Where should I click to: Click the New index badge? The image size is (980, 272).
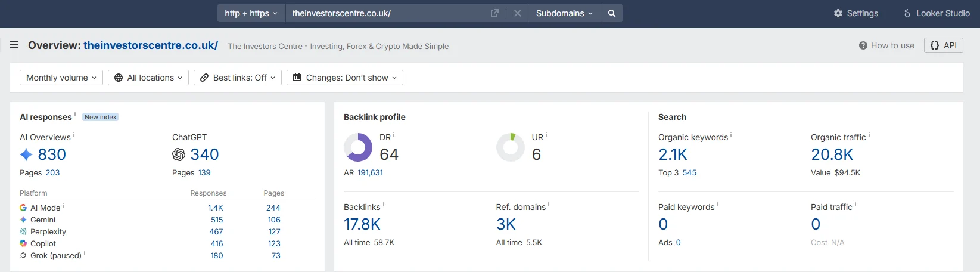(x=100, y=117)
